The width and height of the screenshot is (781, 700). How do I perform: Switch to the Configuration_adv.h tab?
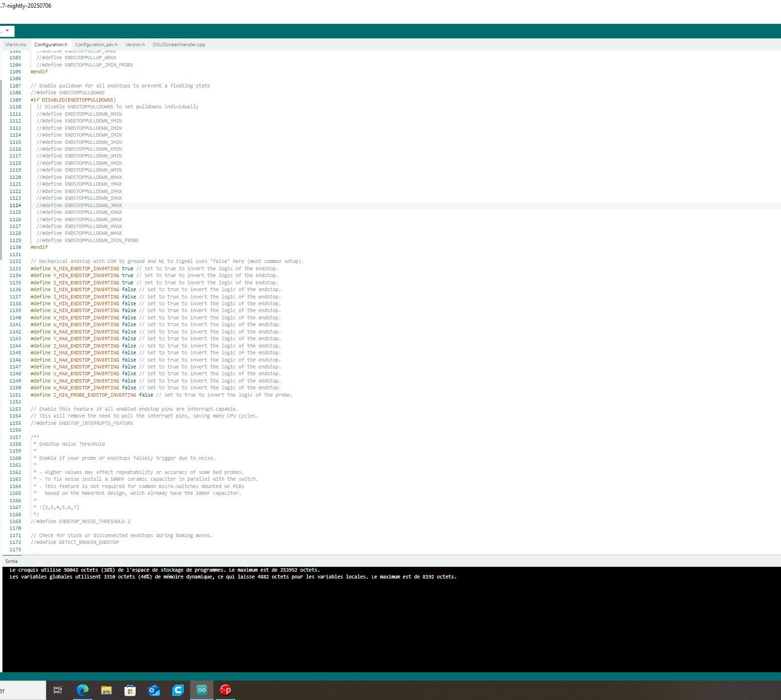(96, 45)
